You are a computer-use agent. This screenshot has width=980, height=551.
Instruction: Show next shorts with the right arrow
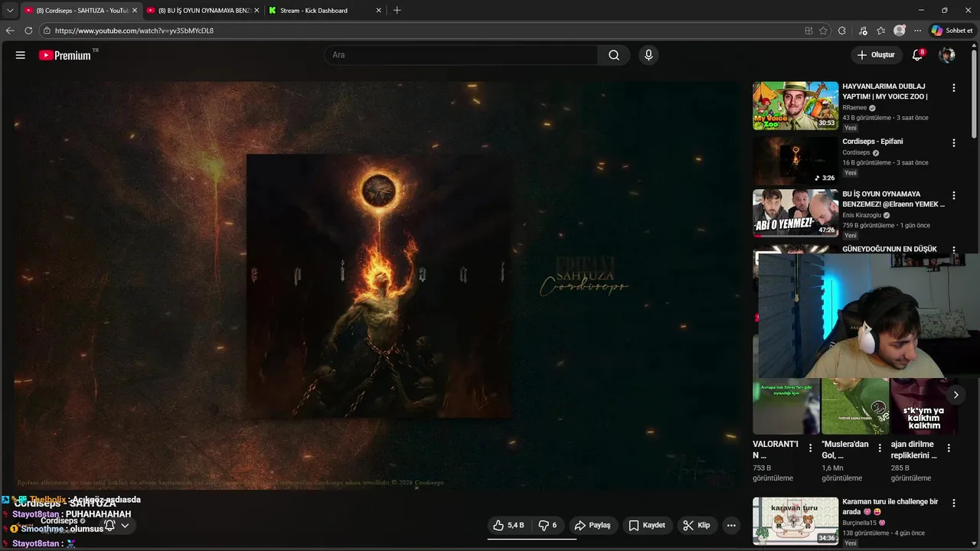click(x=955, y=395)
